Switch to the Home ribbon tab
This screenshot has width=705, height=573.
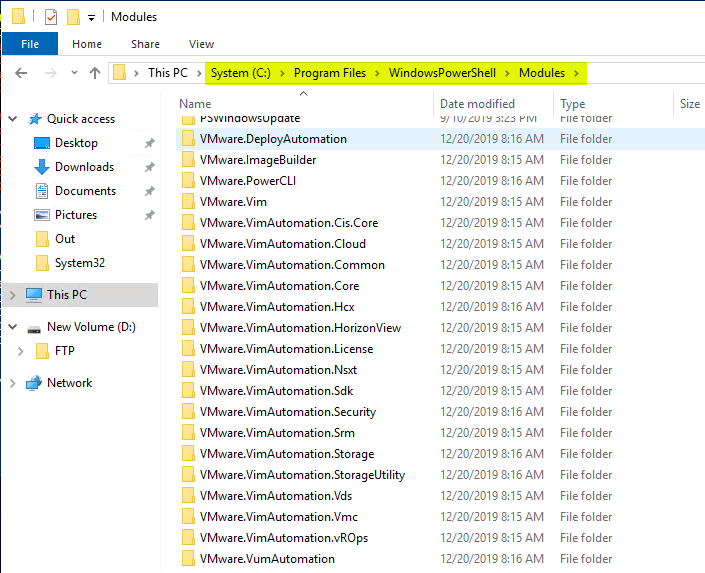(87, 44)
